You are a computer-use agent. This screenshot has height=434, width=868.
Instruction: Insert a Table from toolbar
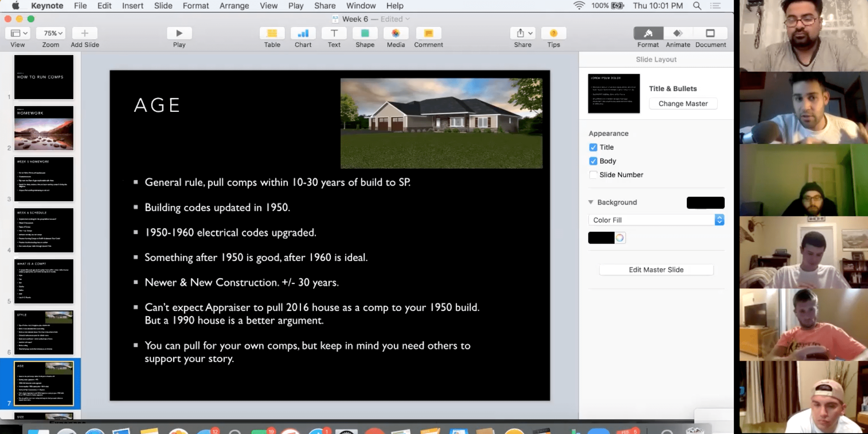coord(272,33)
